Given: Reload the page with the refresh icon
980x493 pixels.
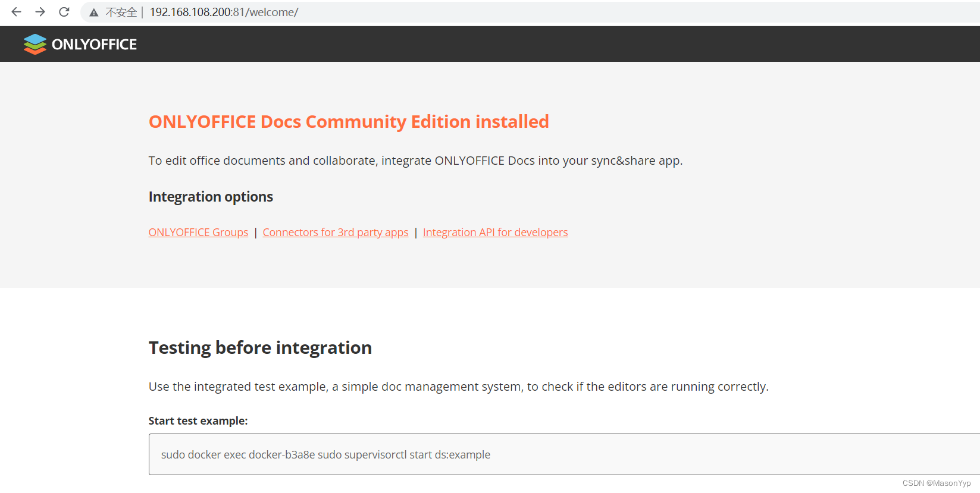Looking at the screenshot, I should point(64,12).
